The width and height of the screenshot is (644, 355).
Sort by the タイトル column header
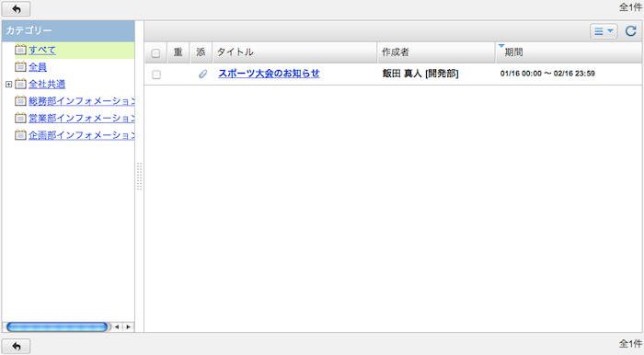(x=294, y=52)
